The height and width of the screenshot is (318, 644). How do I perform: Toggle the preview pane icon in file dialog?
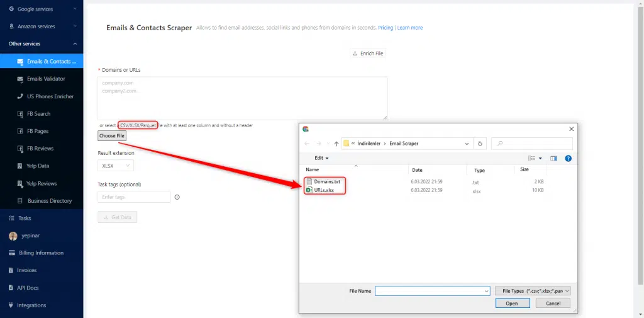pyautogui.click(x=553, y=158)
